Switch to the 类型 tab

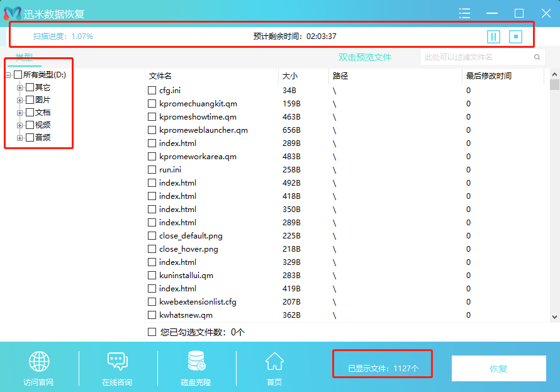25,57
